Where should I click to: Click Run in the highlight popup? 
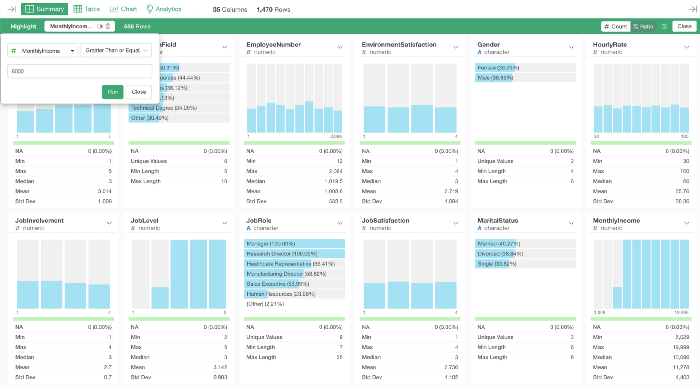(x=112, y=92)
